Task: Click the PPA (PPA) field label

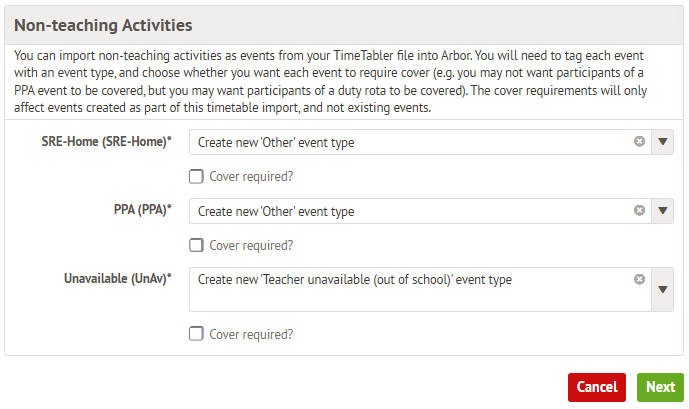Action: [x=138, y=211]
